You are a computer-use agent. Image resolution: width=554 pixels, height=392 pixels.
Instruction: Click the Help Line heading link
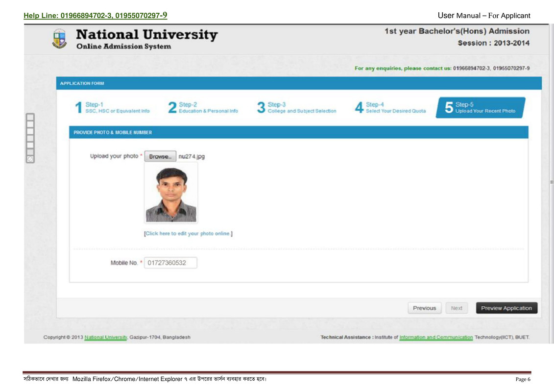[x=96, y=16]
